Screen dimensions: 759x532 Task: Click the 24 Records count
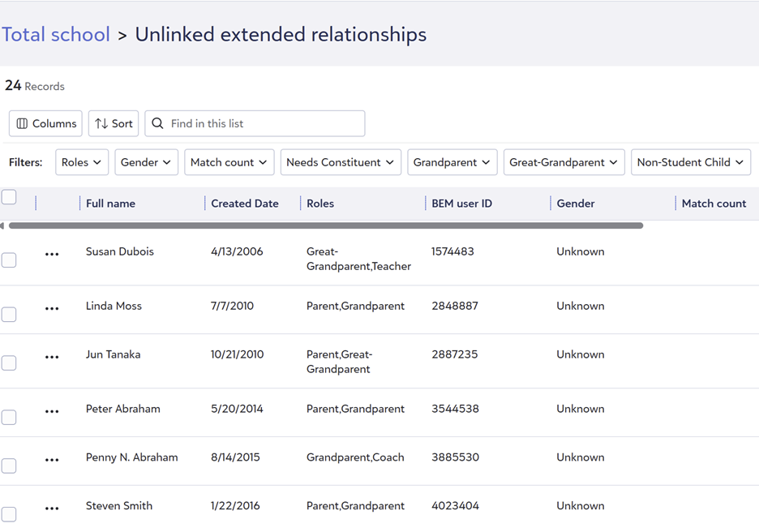[34, 86]
